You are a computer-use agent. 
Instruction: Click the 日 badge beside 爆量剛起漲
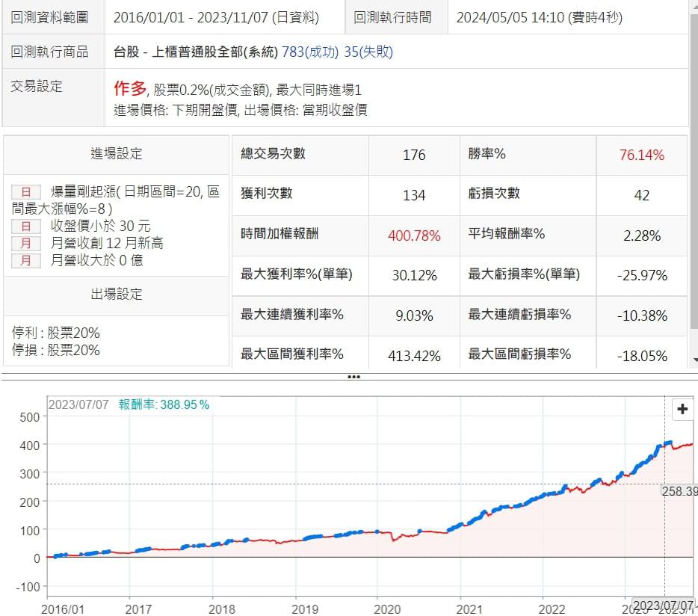pos(25,192)
